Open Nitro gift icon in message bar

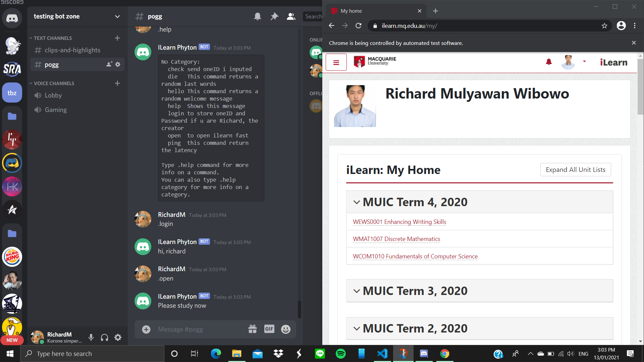tap(253, 329)
